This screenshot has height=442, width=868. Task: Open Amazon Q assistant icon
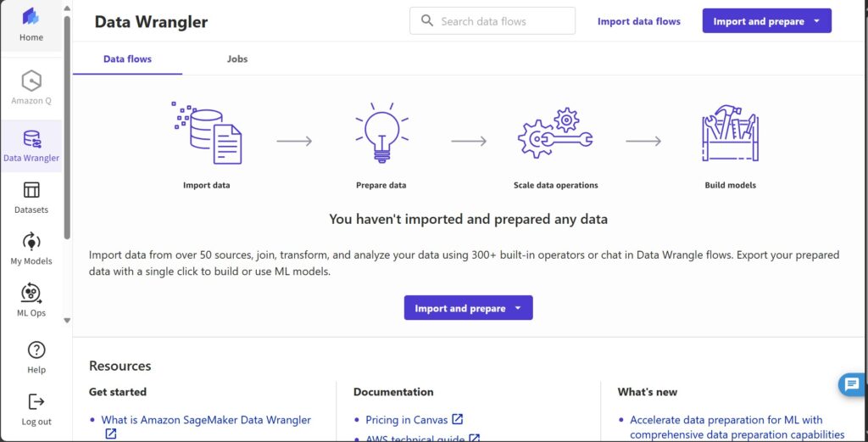click(31, 81)
